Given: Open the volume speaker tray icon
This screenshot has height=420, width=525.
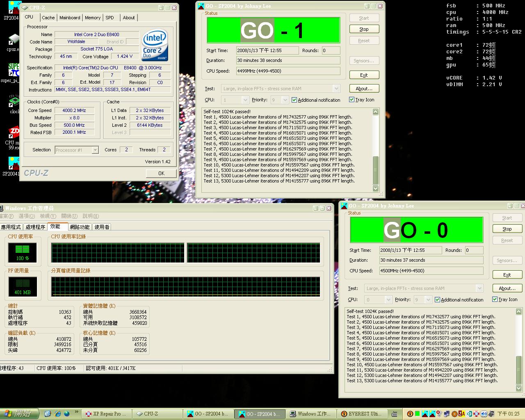Looking at the screenshot, I should tap(484, 414).
